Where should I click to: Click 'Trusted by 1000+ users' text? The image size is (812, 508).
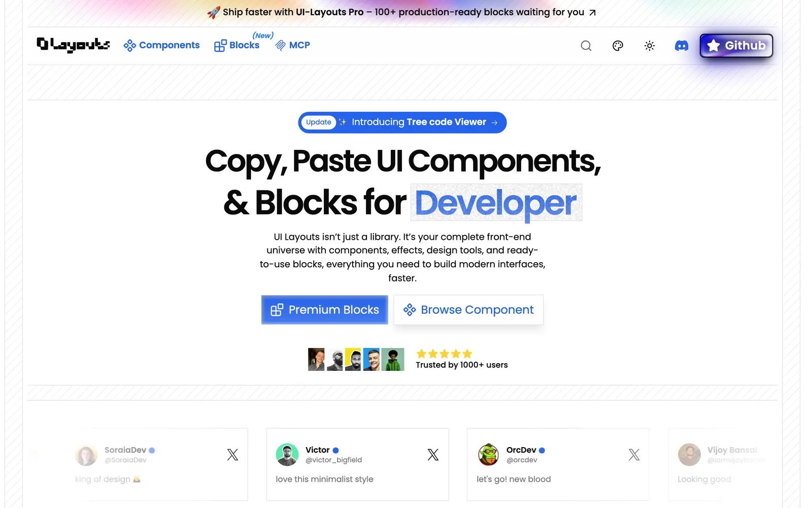pos(462,365)
